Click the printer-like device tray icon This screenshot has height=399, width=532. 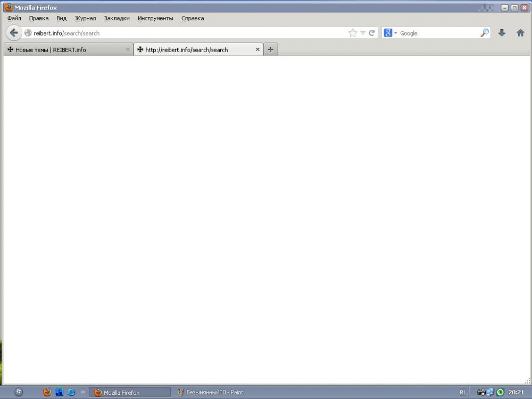click(x=481, y=392)
